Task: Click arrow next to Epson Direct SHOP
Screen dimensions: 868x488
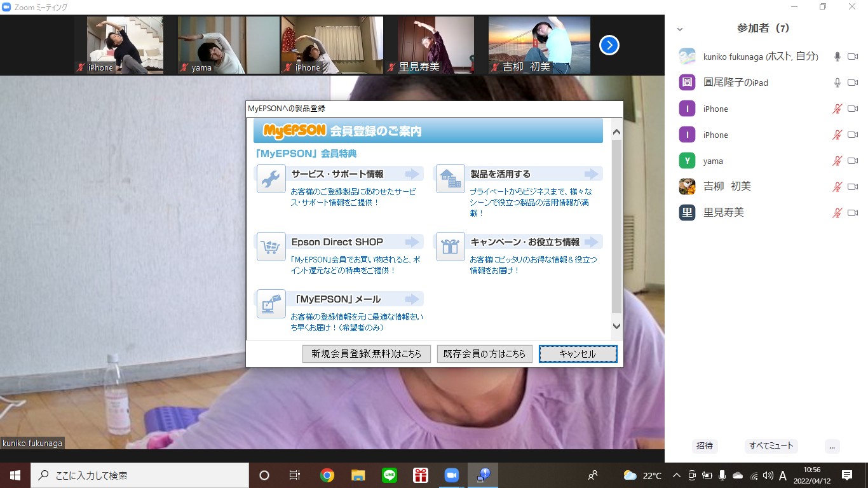Action: click(412, 242)
